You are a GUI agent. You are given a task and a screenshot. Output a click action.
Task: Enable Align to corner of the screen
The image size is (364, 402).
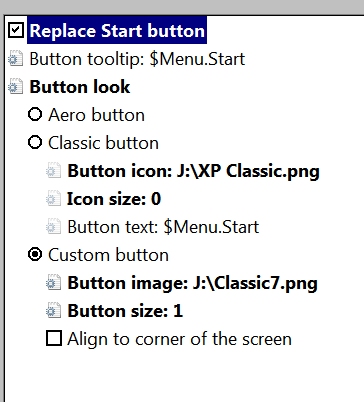54,338
